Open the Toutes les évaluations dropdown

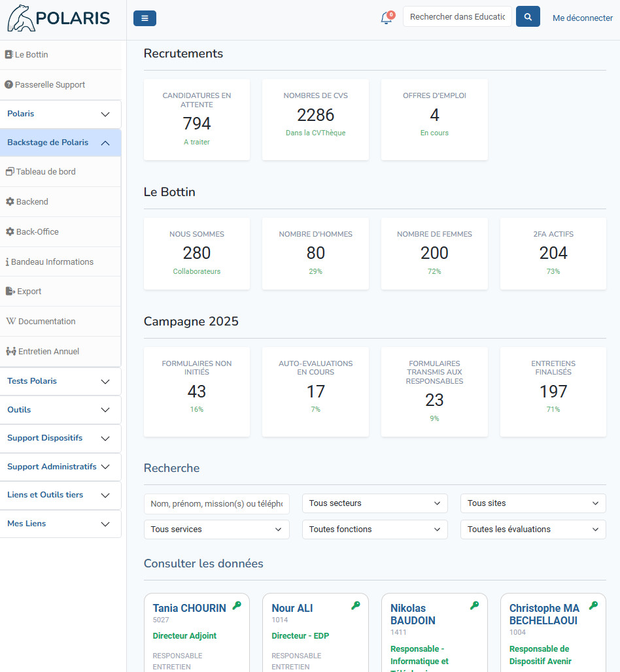coord(533,529)
